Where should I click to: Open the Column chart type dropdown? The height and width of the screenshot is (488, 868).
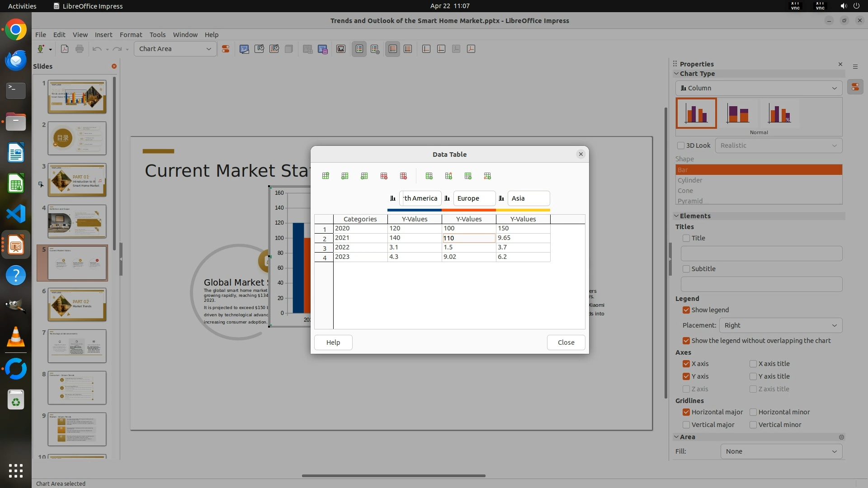[759, 88]
